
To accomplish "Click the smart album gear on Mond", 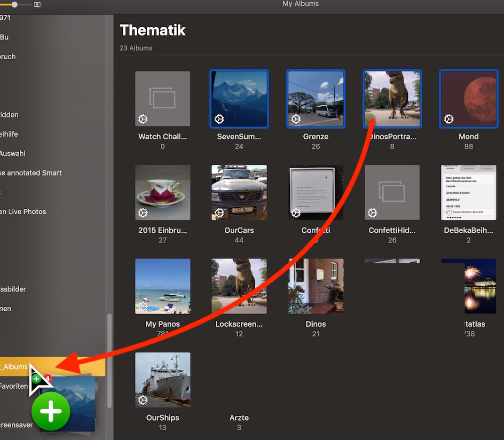I will click(449, 119).
